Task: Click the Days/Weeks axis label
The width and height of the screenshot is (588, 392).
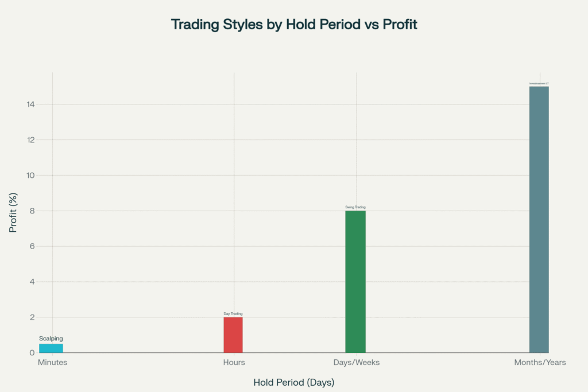Action: click(x=357, y=363)
